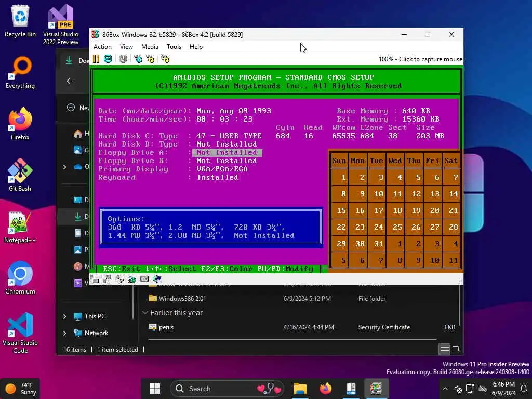This screenshot has height=399, width=532.
Task: Expand Network in Explorer sidebar
Action: (65, 333)
